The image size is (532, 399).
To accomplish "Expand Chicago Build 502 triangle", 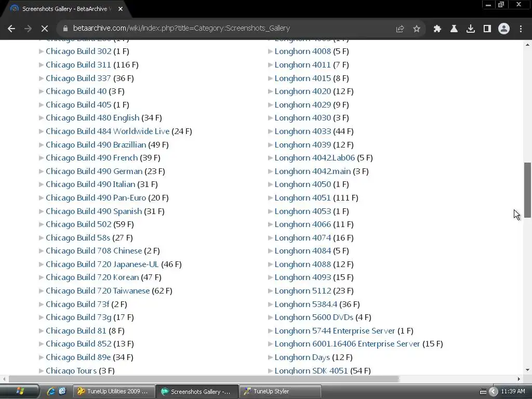I will point(41,224).
